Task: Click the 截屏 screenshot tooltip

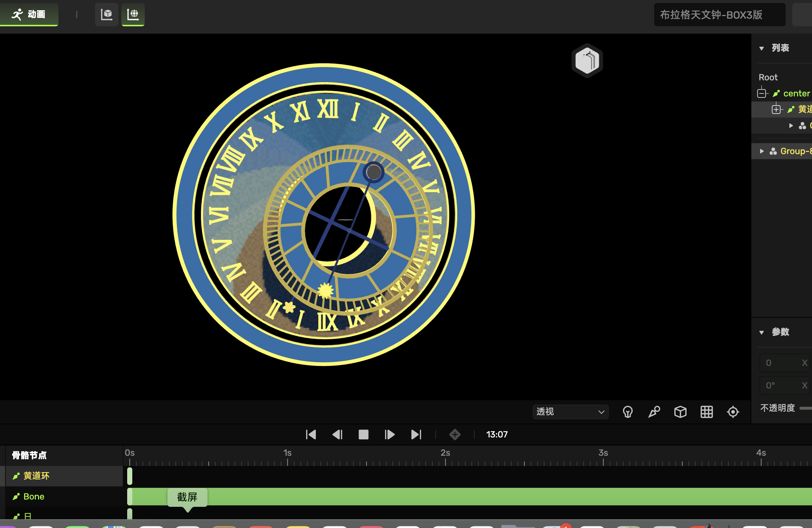Action: click(x=187, y=497)
